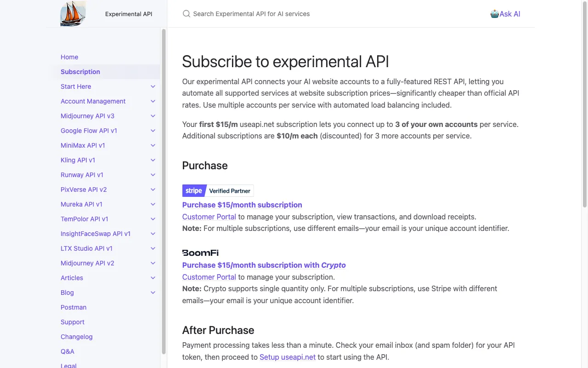Expand TemPolor API v1 chevron
588x368 pixels.
153,219
